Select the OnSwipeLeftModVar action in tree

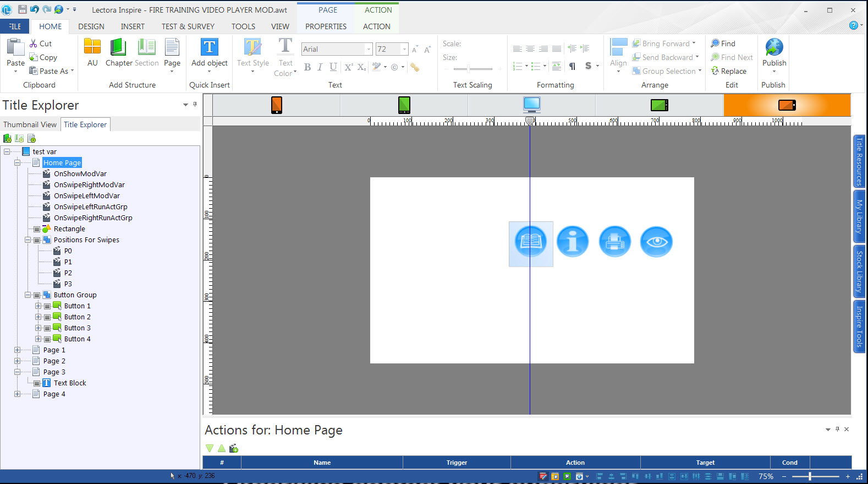pyautogui.click(x=87, y=196)
